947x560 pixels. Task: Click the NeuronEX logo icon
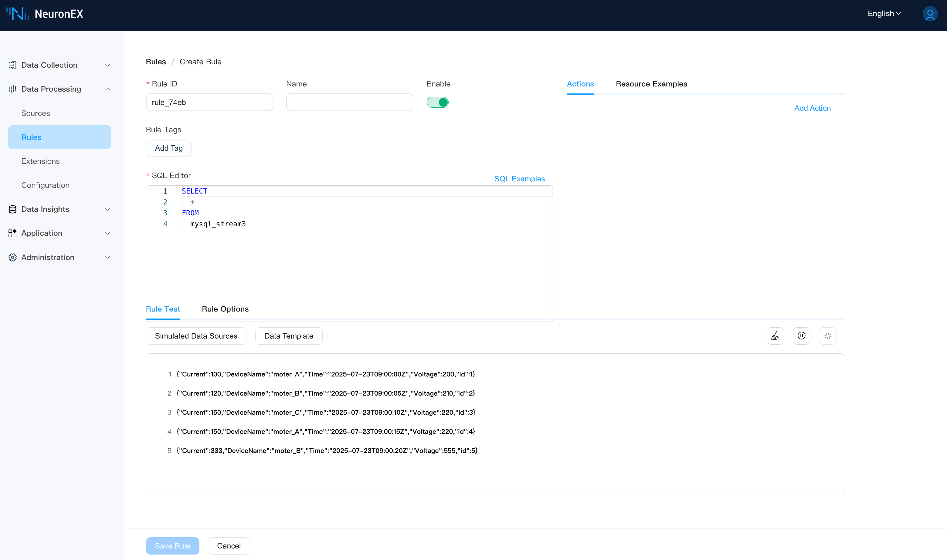17,14
